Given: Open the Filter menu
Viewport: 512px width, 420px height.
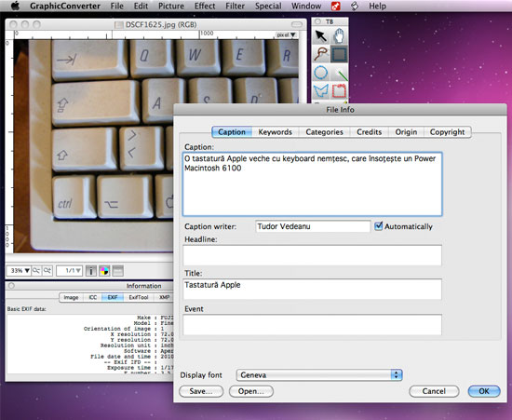Looking at the screenshot, I should 235,6.
